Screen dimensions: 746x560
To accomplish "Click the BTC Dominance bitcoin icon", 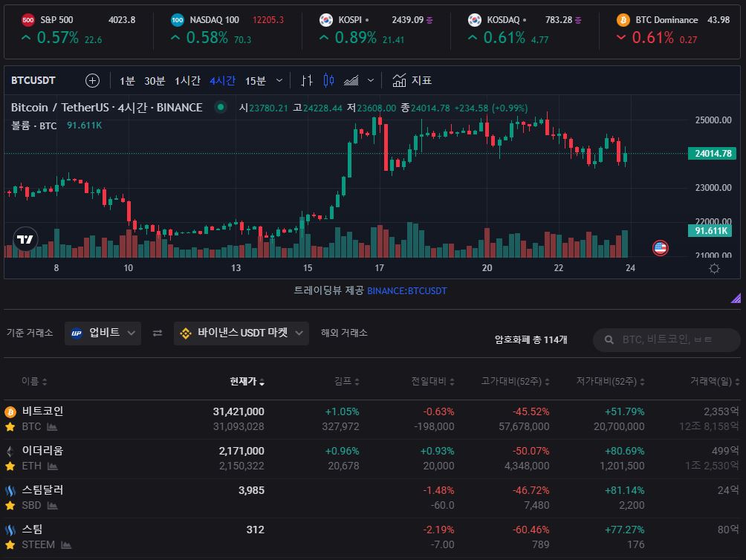I will [x=623, y=20].
